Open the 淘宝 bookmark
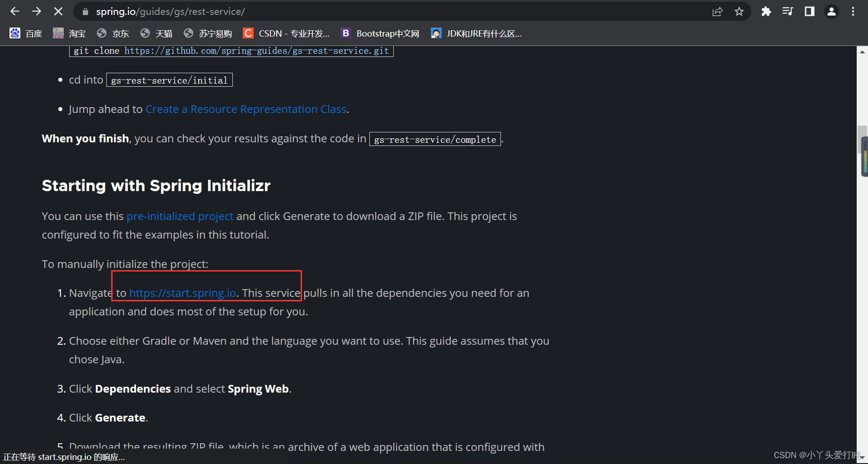Screen dimensions: 868x464 click(69, 33)
